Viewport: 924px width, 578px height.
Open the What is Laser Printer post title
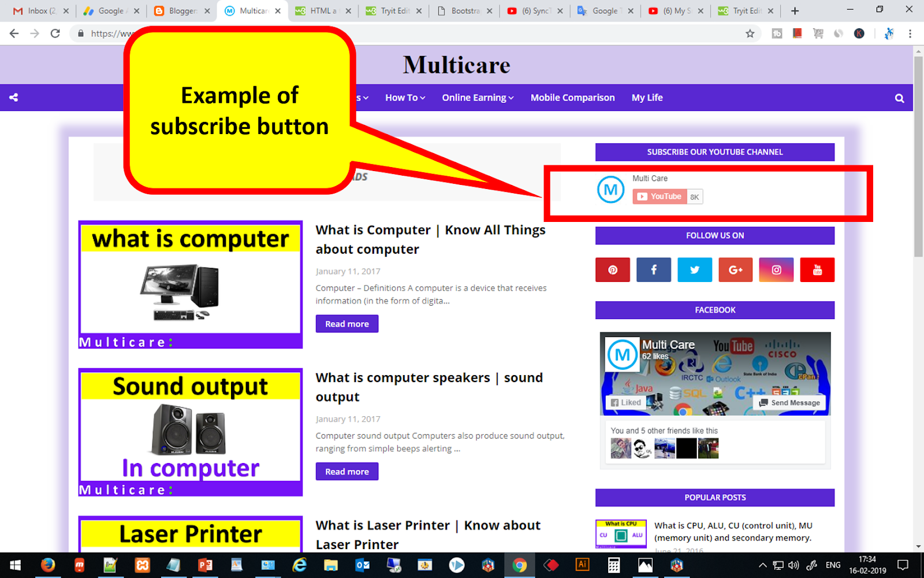tap(428, 535)
